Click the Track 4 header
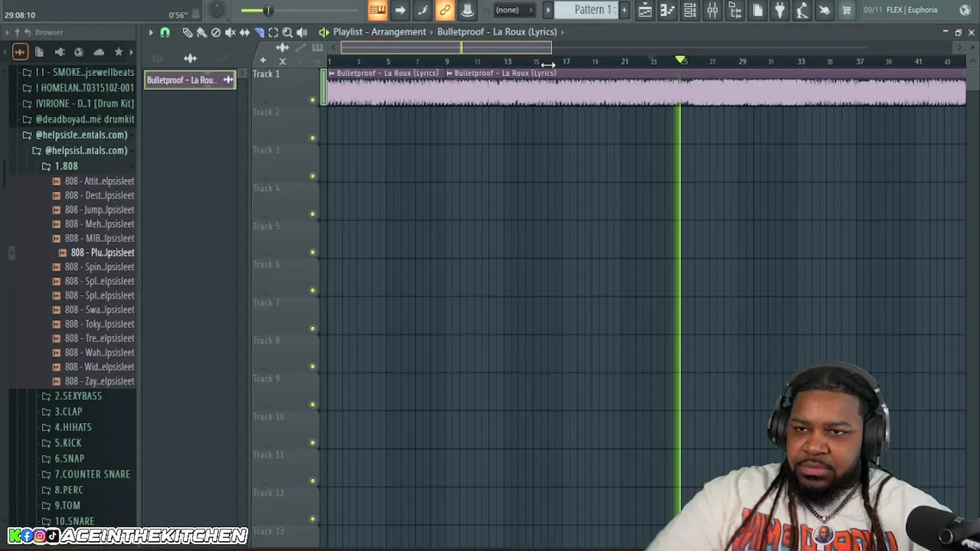 pos(285,202)
